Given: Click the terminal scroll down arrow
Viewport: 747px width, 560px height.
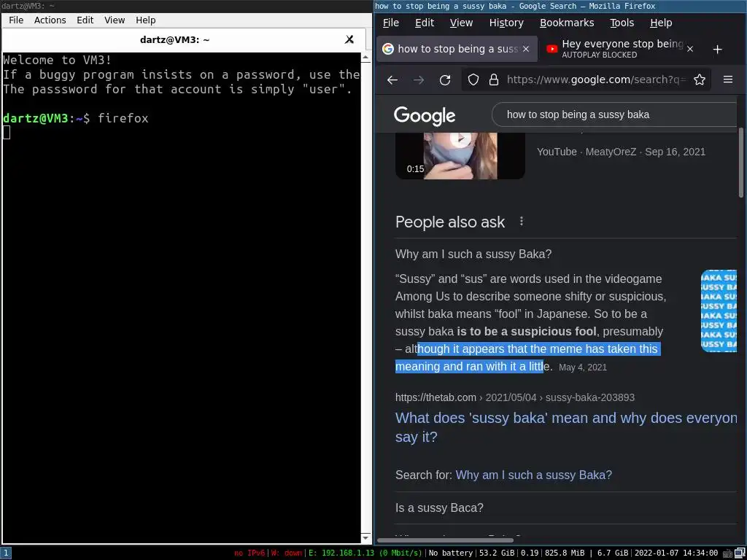Looking at the screenshot, I should coord(365,538).
